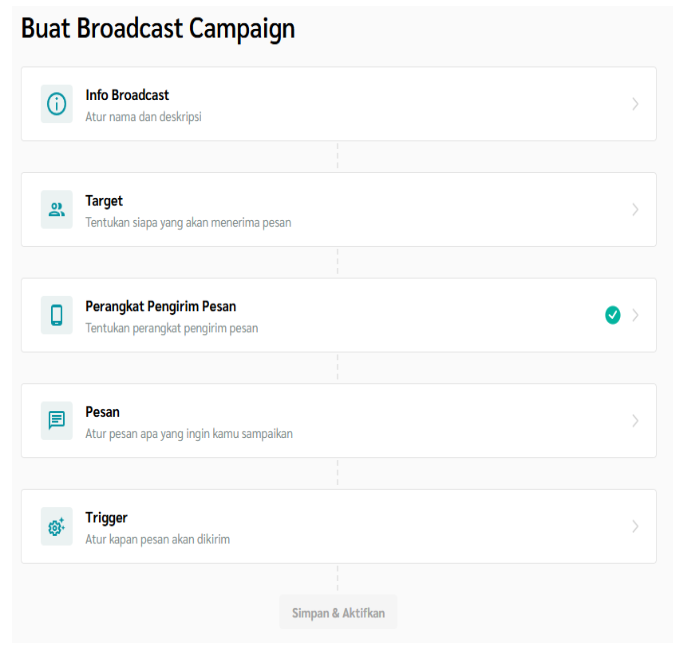Open Perangkat Pengirim Pesan chevron arrow

(635, 315)
